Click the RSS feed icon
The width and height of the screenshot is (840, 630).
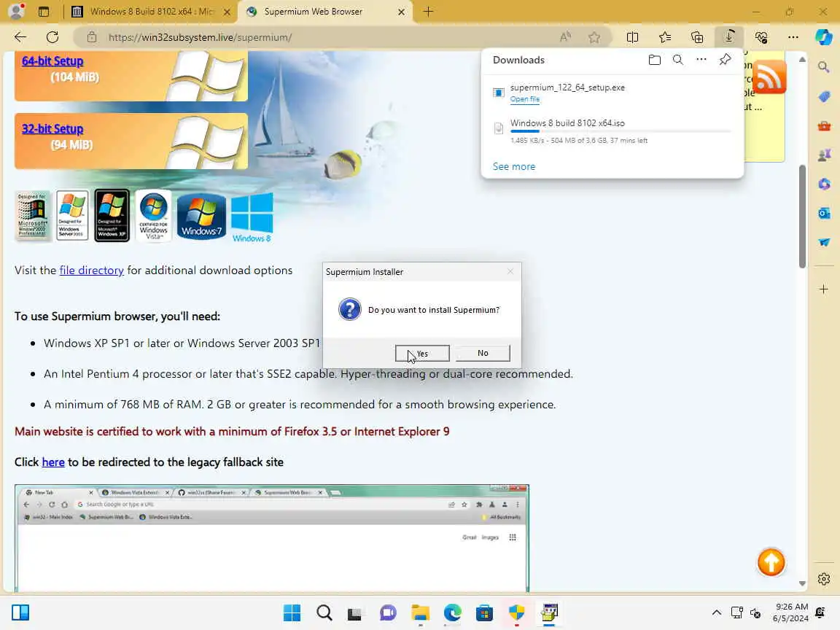769,78
